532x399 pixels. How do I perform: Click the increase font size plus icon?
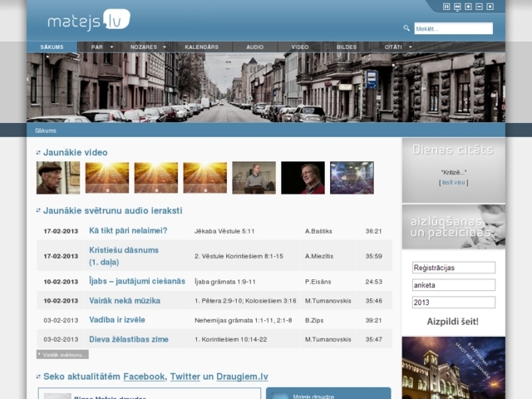pyautogui.click(x=468, y=7)
